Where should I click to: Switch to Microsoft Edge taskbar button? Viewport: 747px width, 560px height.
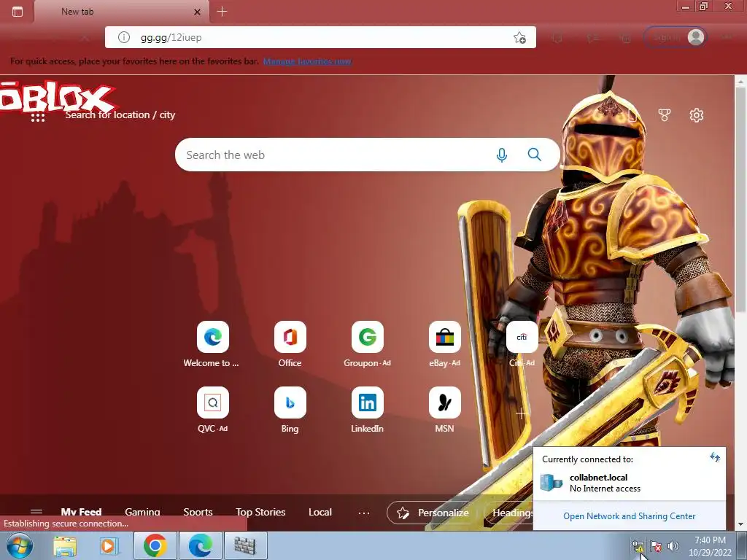pos(200,545)
